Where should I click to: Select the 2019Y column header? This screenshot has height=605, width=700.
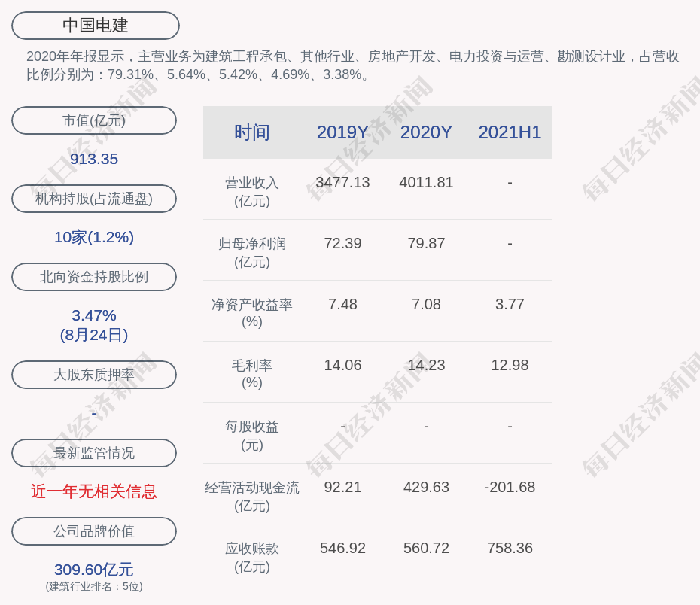(342, 132)
